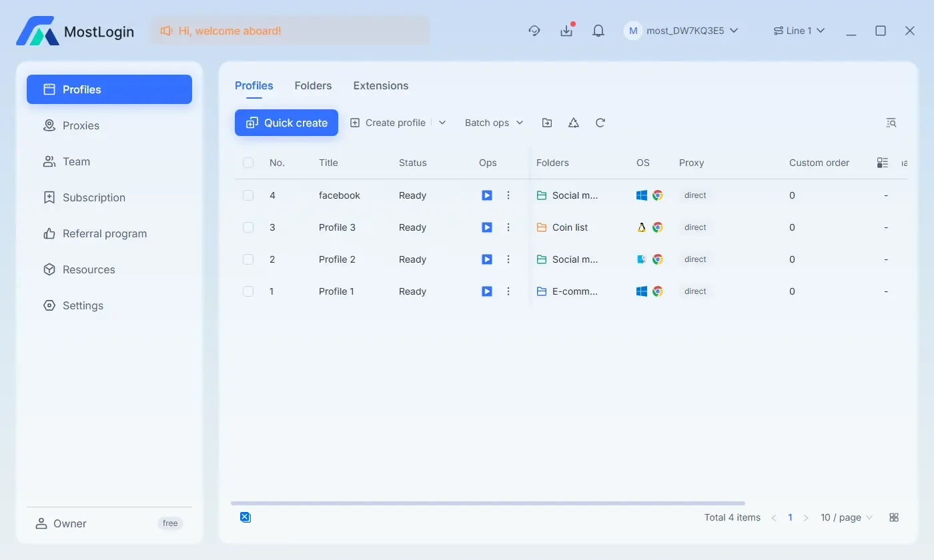Image resolution: width=934 pixels, height=560 pixels.
Task: Click the MostLogin logo
Action: pos(75,31)
